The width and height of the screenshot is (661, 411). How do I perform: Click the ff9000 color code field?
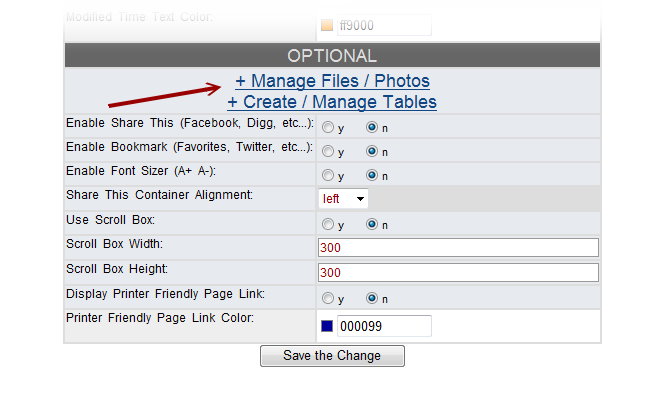click(x=384, y=25)
